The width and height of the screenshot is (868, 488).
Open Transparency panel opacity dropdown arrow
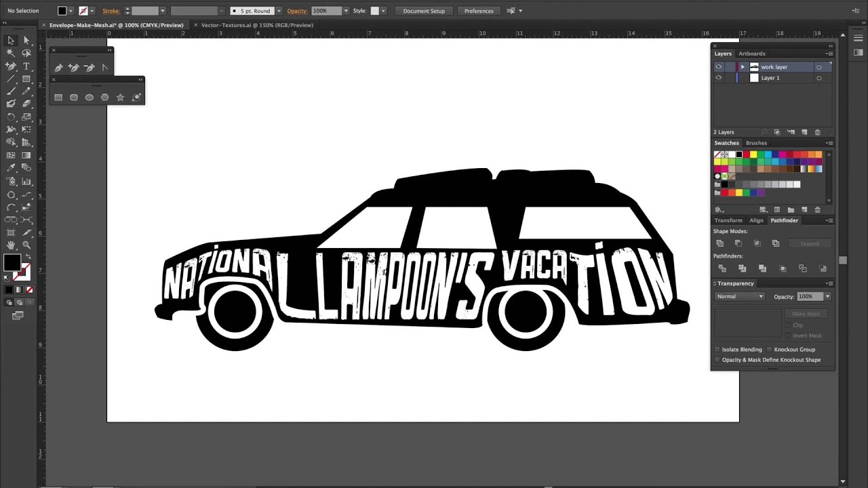pyautogui.click(x=827, y=296)
